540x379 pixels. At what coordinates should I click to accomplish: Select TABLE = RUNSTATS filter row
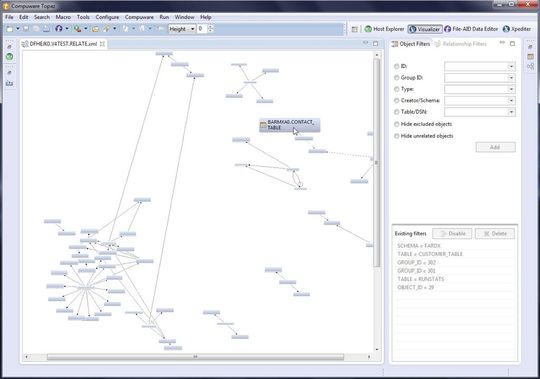click(x=455, y=279)
